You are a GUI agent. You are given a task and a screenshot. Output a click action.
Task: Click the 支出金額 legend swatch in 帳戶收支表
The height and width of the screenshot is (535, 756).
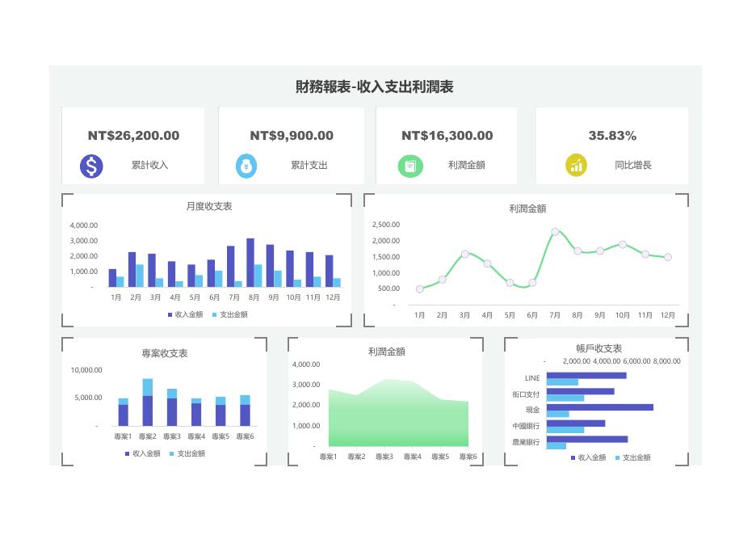coord(617,457)
